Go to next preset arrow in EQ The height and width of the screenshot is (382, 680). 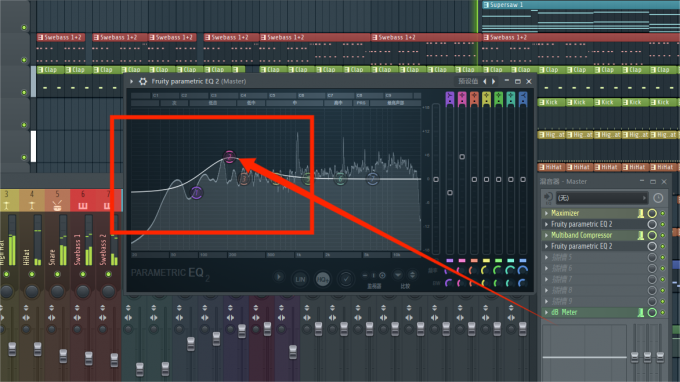pos(494,82)
